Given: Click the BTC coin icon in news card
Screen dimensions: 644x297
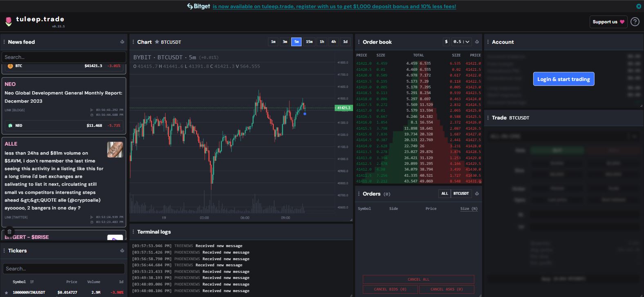Looking at the screenshot, I should pos(10,66).
